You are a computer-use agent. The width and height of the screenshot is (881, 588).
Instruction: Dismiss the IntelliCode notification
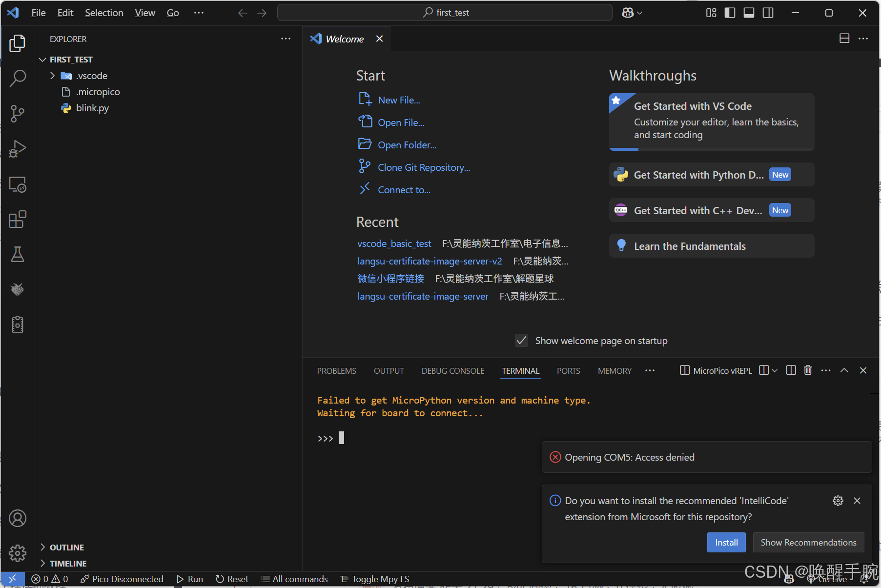click(857, 501)
